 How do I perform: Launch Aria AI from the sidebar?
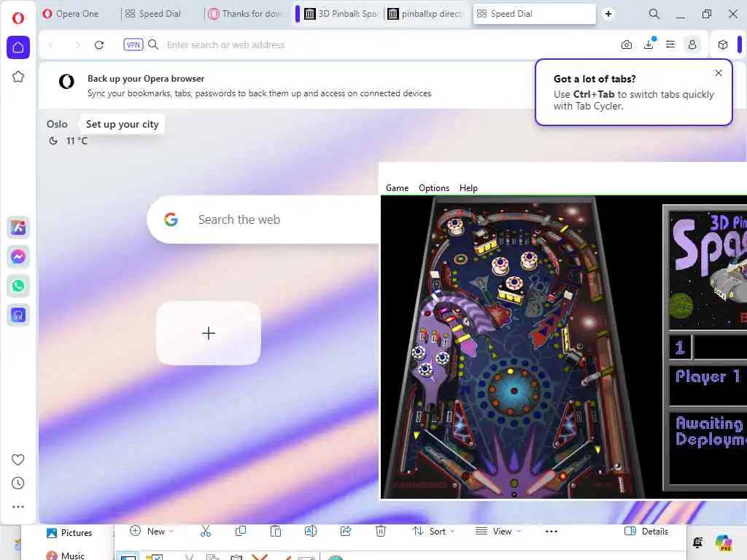(18, 227)
